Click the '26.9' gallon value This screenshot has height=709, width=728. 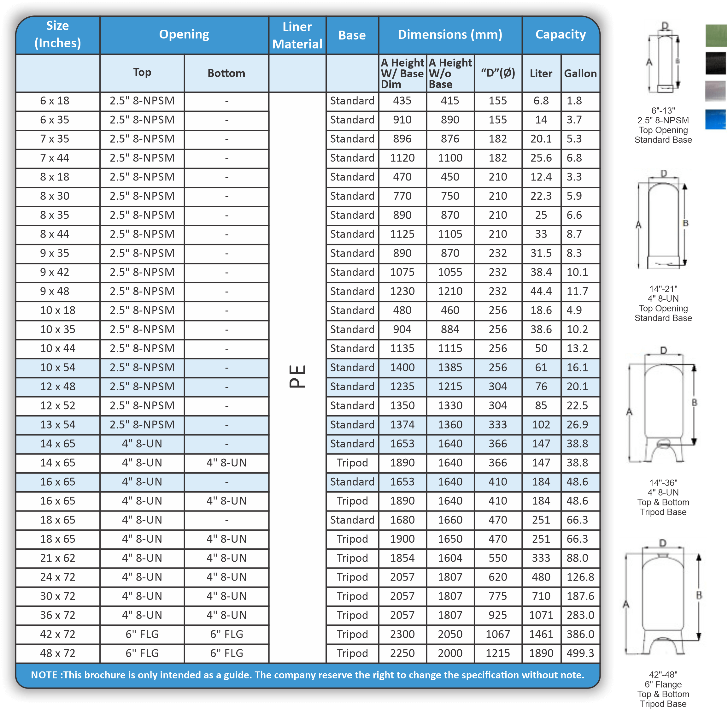tap(577, 425)
